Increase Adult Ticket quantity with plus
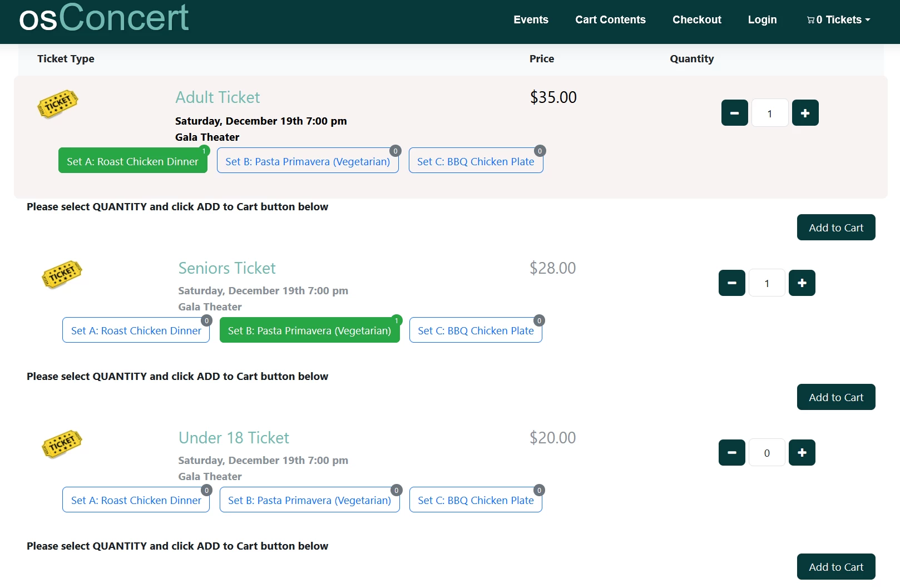 coord(805,113)
